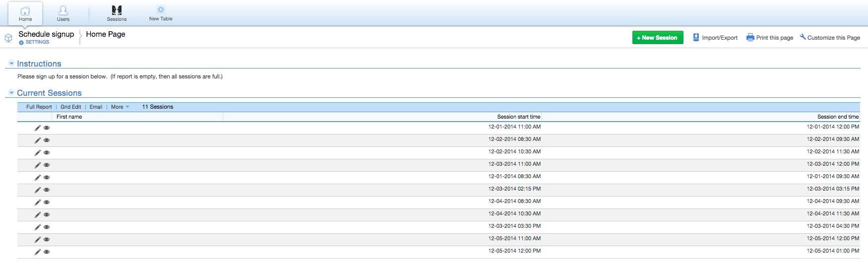Open the More dropdown in report bar
Image resolution: width=868 pixels, height=270 pixels.
[x=120, y=107]
